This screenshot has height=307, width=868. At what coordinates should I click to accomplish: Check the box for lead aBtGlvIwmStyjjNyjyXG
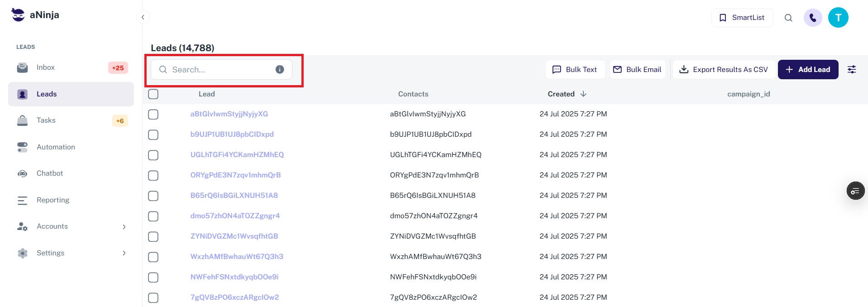coord(153,114)
